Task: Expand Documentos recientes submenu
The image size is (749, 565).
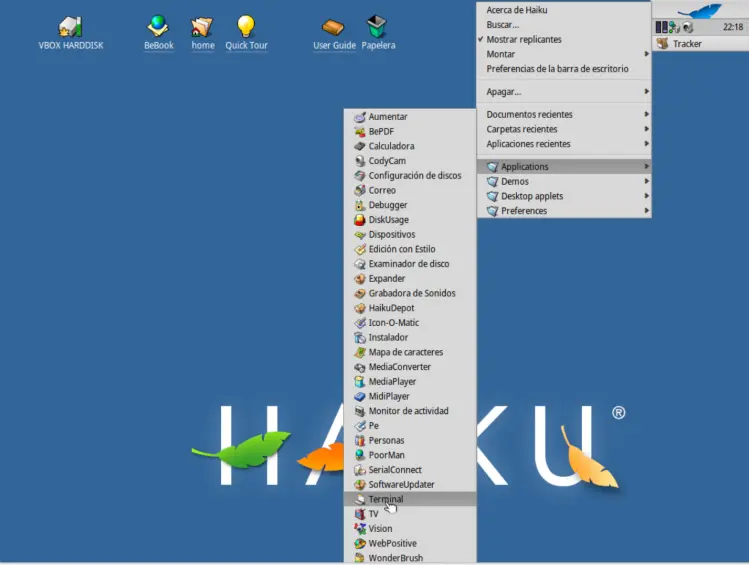Action: 564,114
